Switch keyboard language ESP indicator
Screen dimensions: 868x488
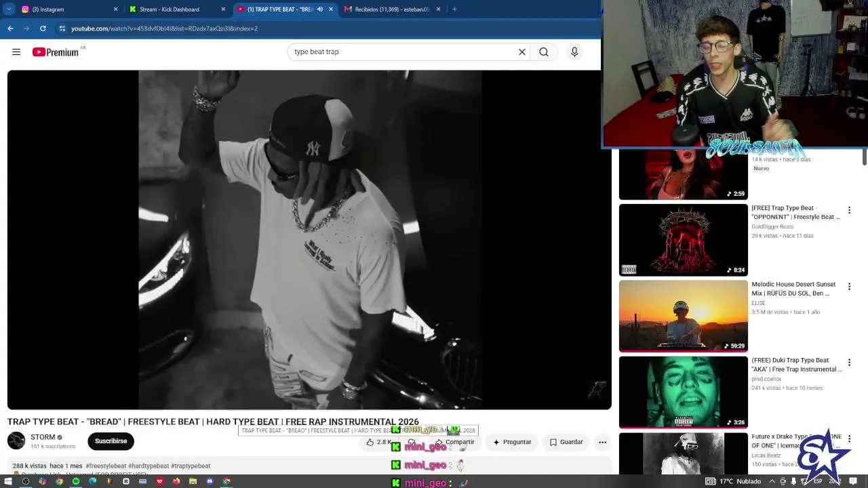point(818,481)
